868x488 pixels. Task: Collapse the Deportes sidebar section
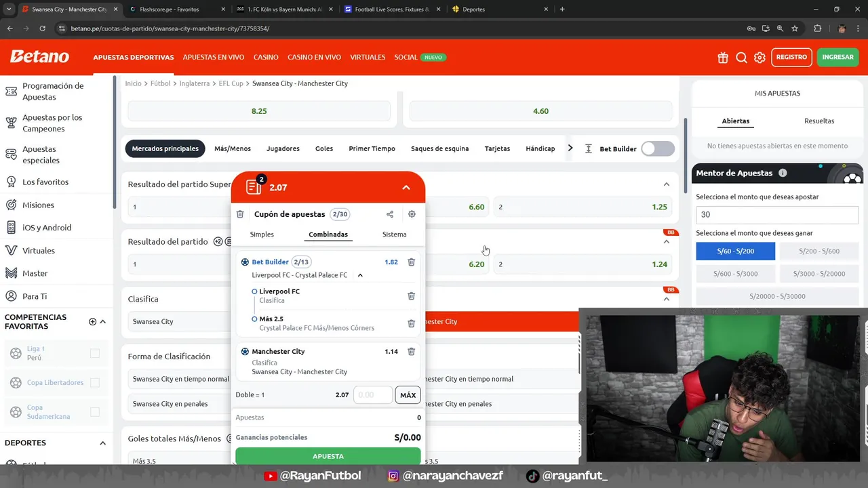103,443
